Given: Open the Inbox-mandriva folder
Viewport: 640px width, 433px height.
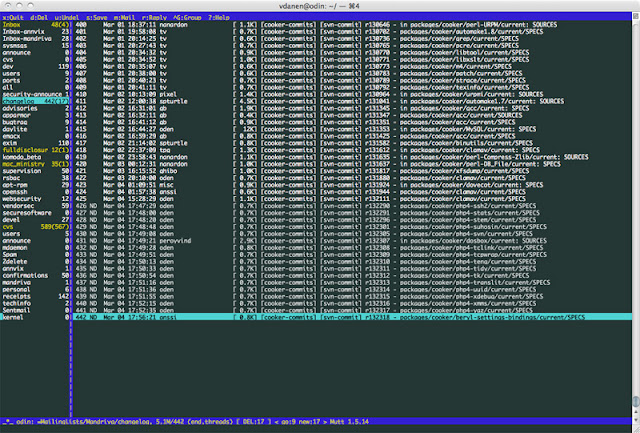Looking at the screenshot, I should coord(35,39).
